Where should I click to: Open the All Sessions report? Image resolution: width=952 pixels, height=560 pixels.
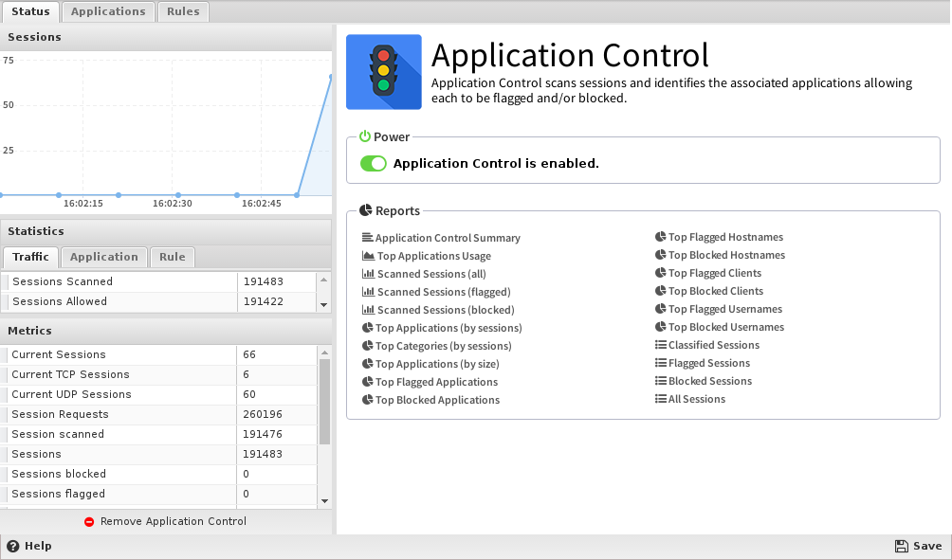(696, 399)
